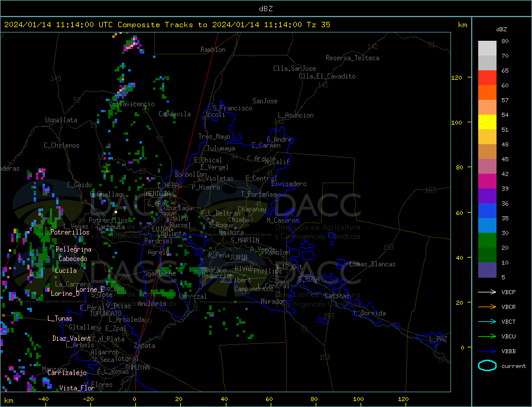
Task: Click the slate-purple 10-5 dBZ swatch
Action: coord(487,270)
